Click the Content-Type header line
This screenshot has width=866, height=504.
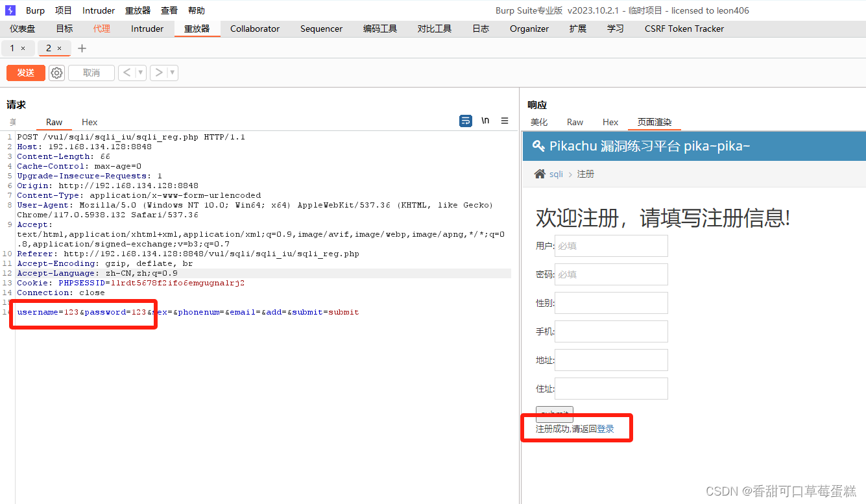[139, 195]
